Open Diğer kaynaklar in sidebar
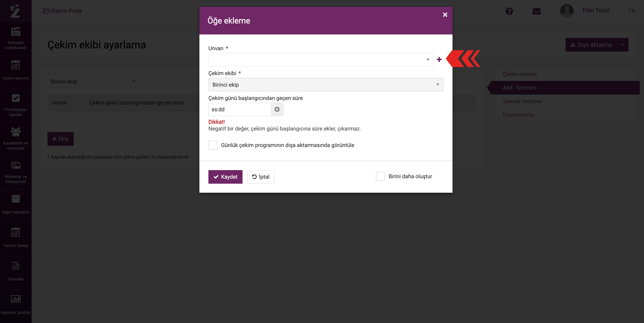This screenshot has width=644, height=323. point(16,206)
